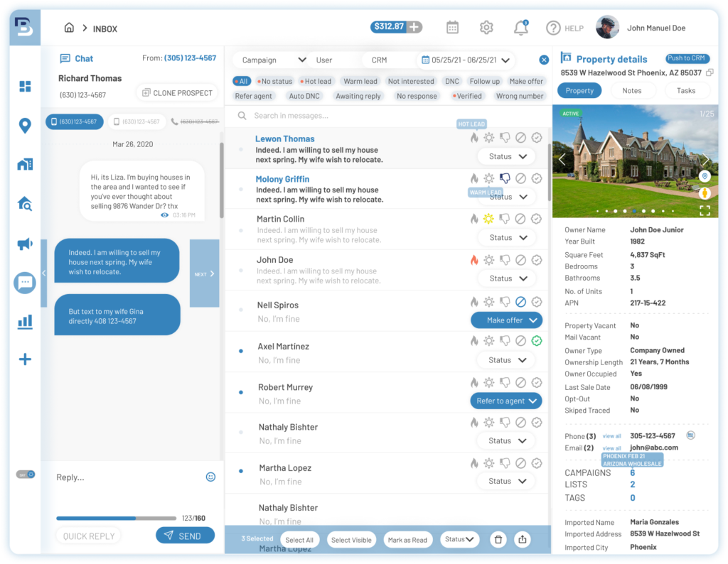
Task: Switch to the Notes tab in Property details
Action: tap(632, 90)
